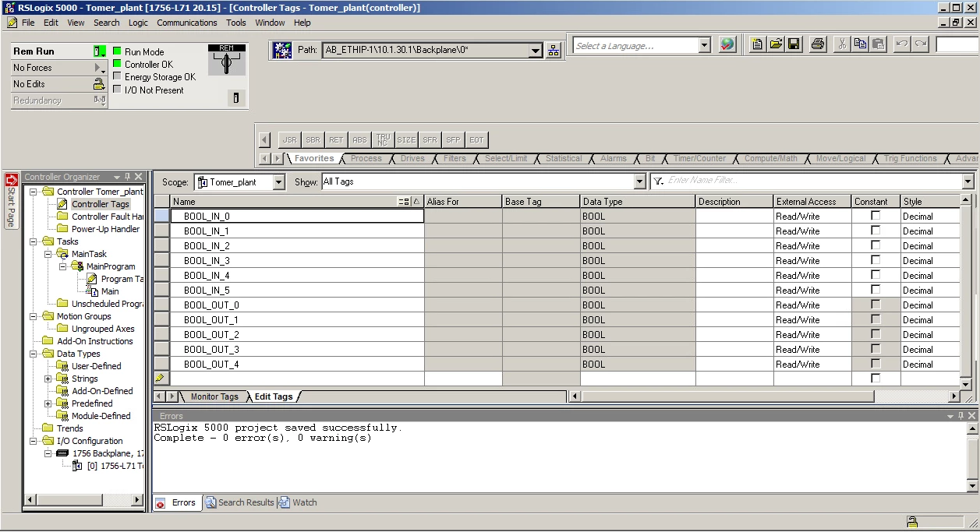Click the language globe checkmark icon
Image resolution: width=980 pixels, height=532 pixels.
pos(727,45)
